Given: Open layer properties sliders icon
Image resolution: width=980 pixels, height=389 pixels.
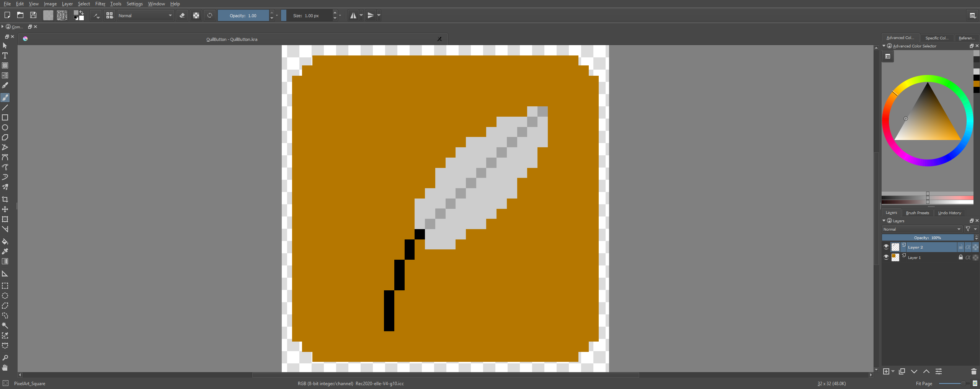Looking at the screenshot, I should pyautogui.click(x=939, y=371).
